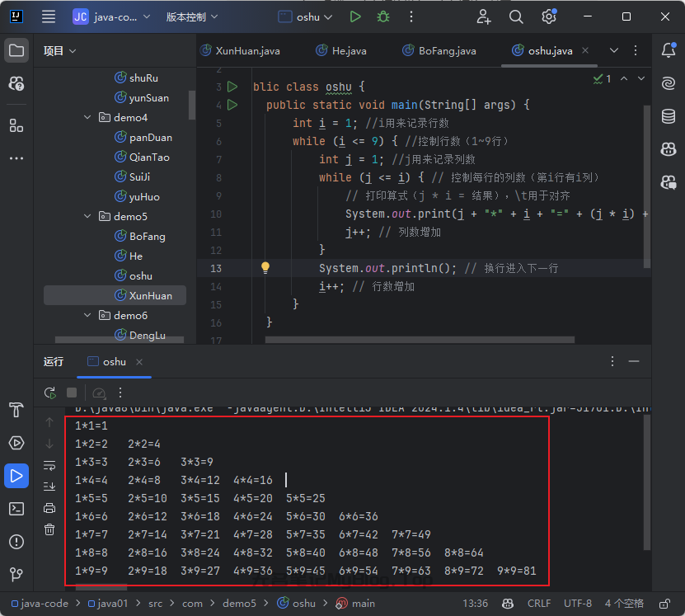Click the editor horizontal scrollbar
685x616 pixels.
420,340
